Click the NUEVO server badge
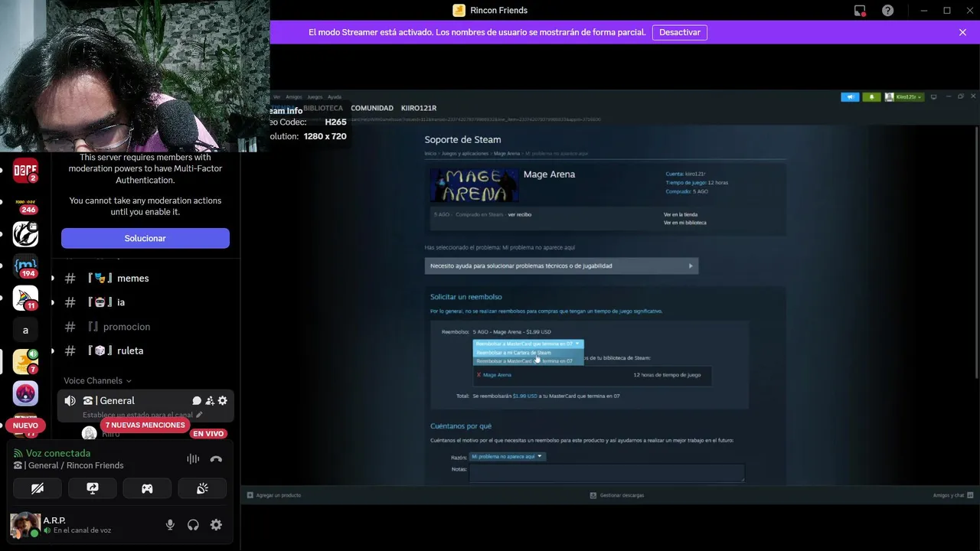 pyautogui.click(x=25, y=425)
